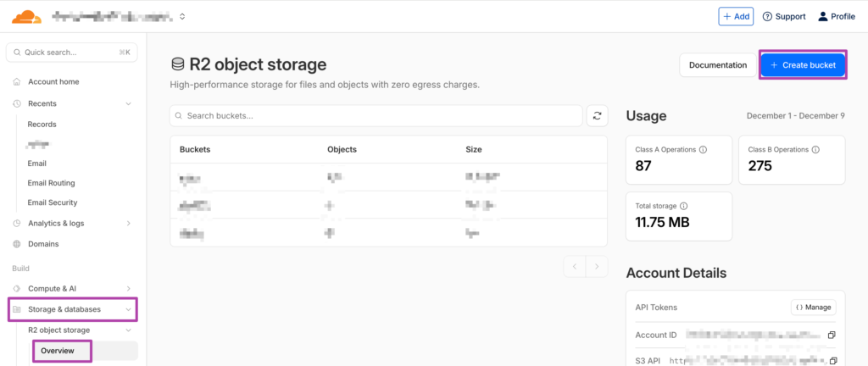
Task: Click the Account home house icon
Action: point(17,82)
